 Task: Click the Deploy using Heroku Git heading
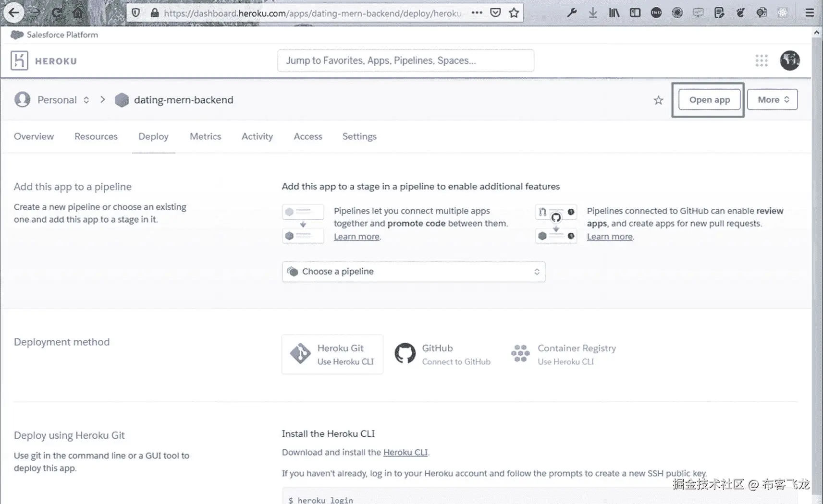pos(69,435)
